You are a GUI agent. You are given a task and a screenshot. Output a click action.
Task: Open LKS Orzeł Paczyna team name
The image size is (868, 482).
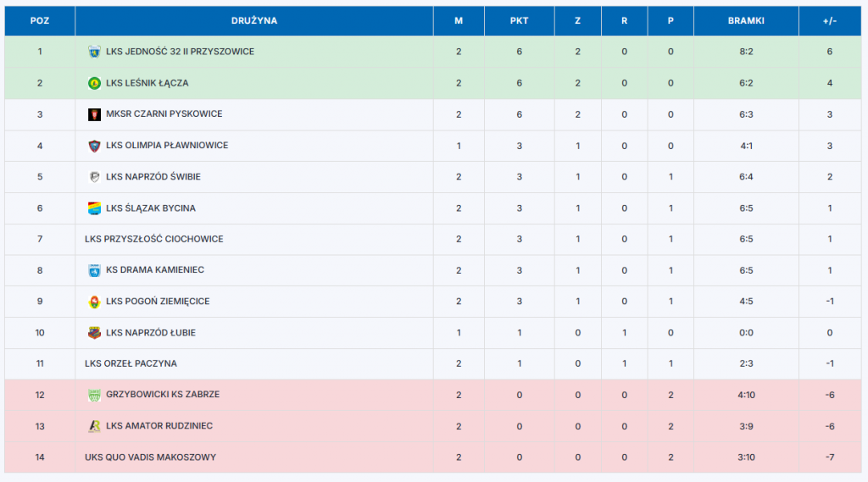[131, 363]
